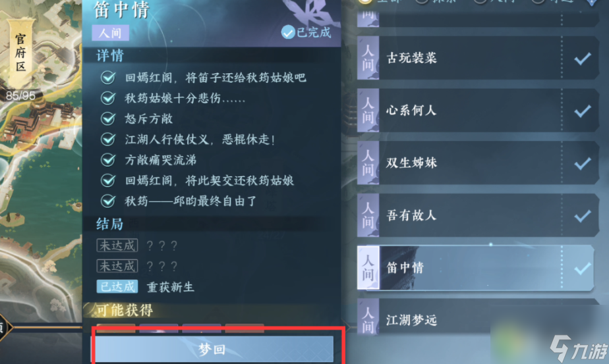
Task: Click the first reward item under 可能获得
Action: (x=116, y=328)
